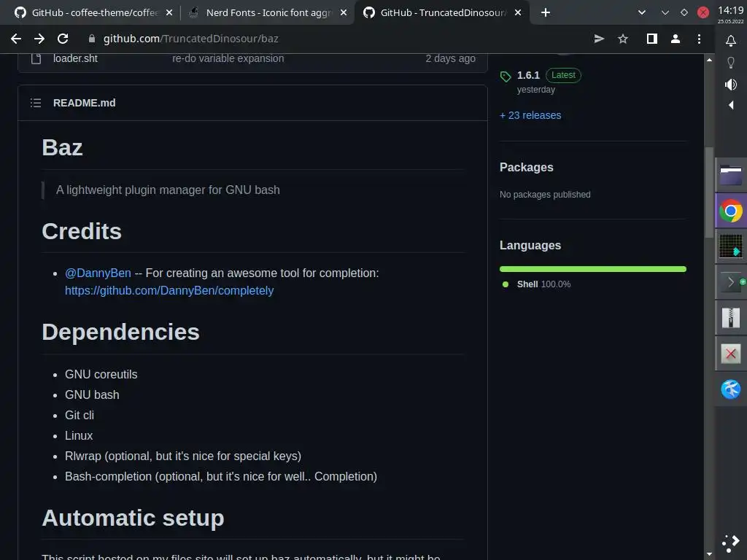747x560 pixels.
Task: Click the Chrome icon in the dock
Action: click(x=730, y=211)
